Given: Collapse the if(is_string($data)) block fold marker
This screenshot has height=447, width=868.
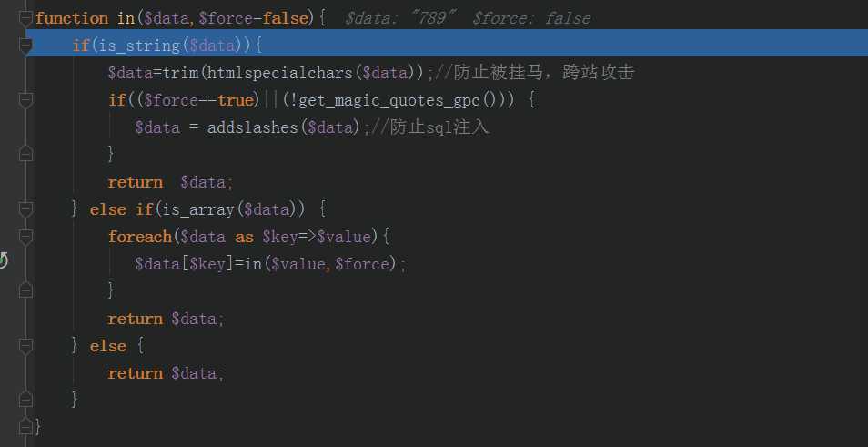Looking at the screenshot, I should click(25, 46).
